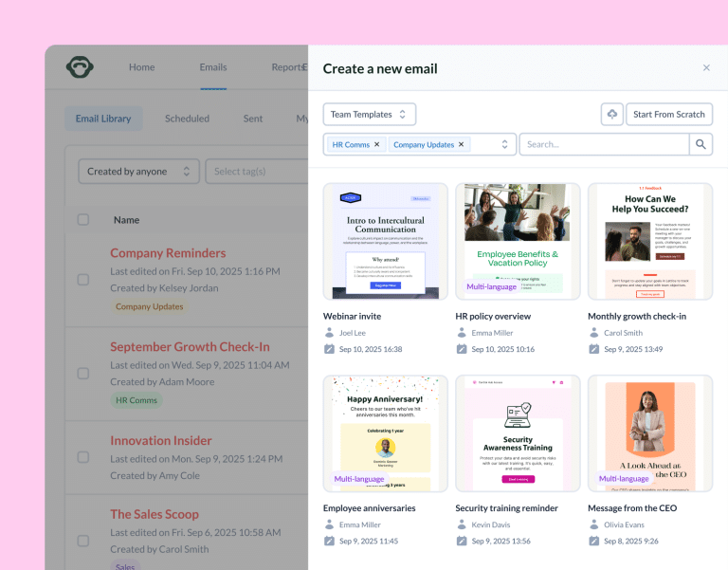Screen dimensions: 728x570
Task: Remove the Company Updates tag filter
Action: pos(461,144)
